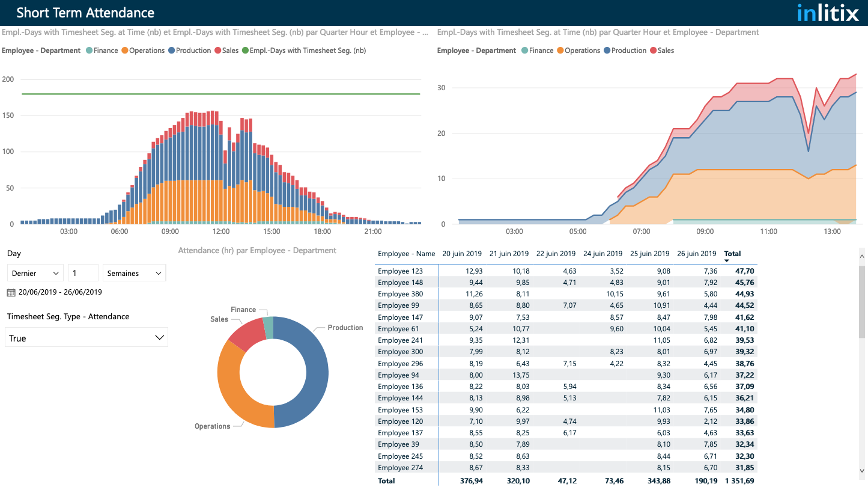868x487 pixels.
Task: Click the 22 juin 2019 column header
Action: coord(556,254)
